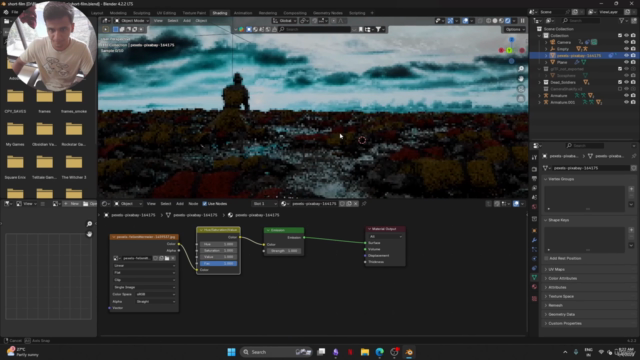This screenshot has height=360, width=640.
Task: Click the Blender icon in Windows taskbar
Action: pyautogui.click(x=409, y=352)
